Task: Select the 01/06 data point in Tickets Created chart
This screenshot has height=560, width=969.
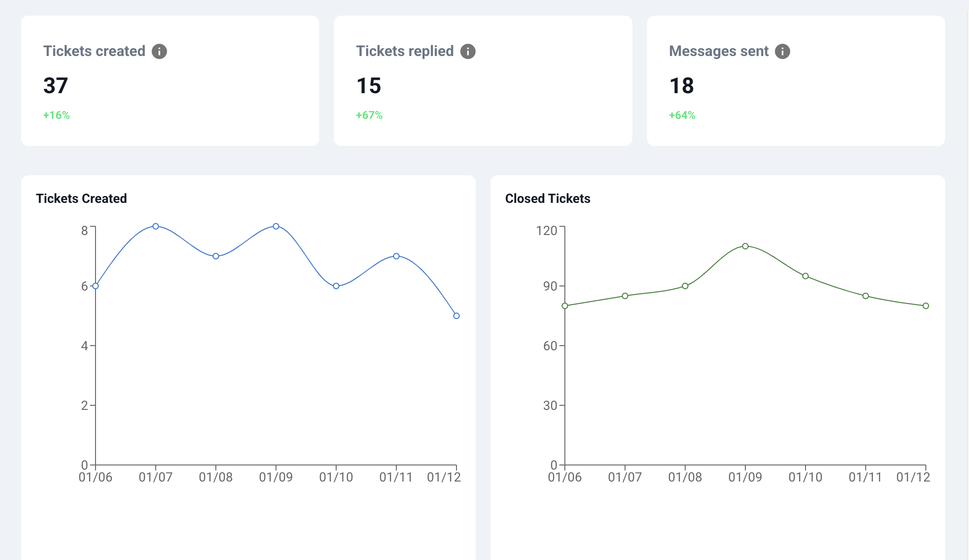Action: [x=96, y=286]
